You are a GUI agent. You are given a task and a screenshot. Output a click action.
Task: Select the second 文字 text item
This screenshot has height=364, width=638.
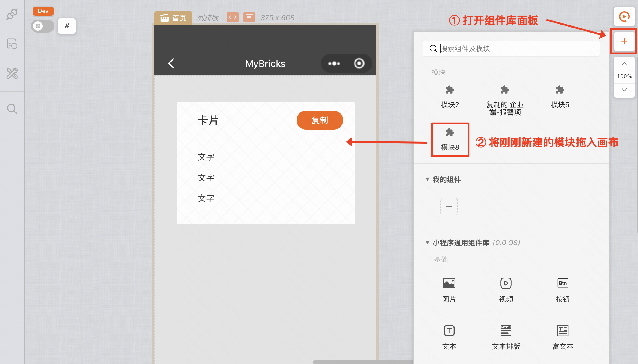point(206,178)
